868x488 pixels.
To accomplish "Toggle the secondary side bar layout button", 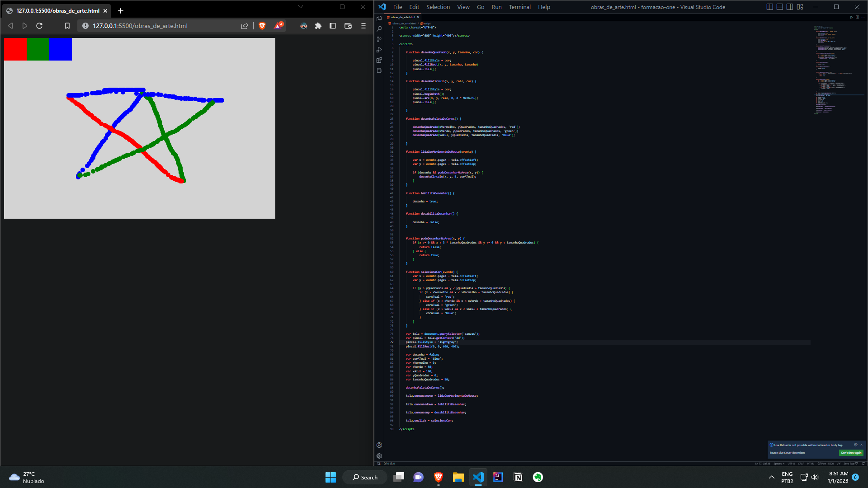I will (790, 7).
